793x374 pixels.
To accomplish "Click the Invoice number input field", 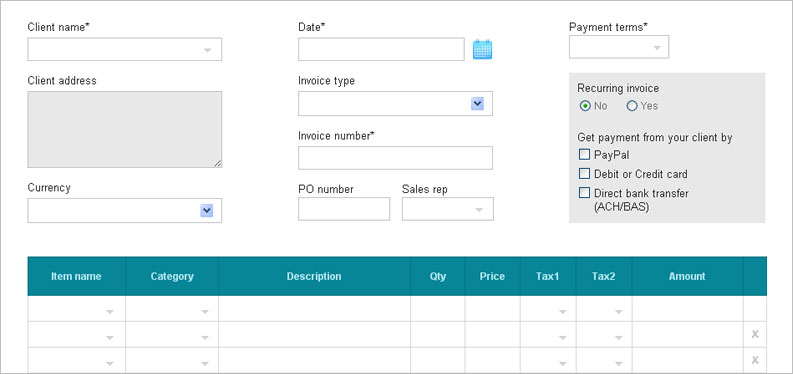I will [395, 158].
